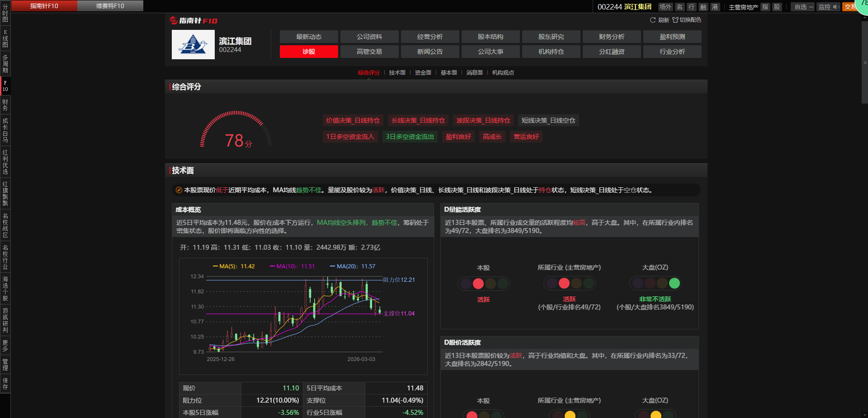Click the 名 toolbar button
Screen dimensions: 868x418
[680, 7]
